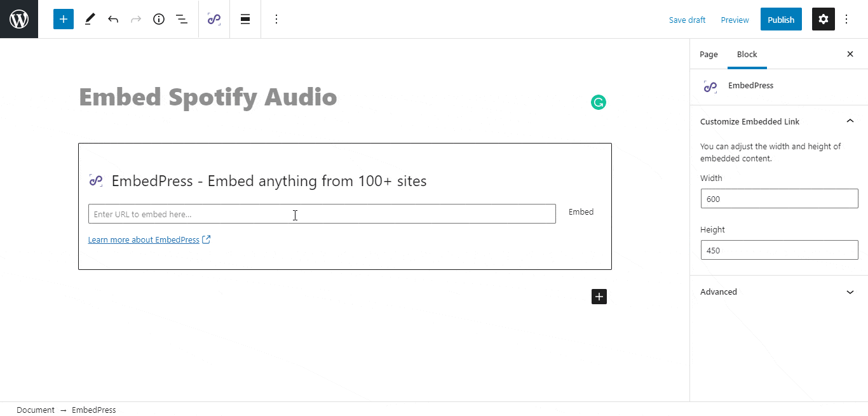Undo the last change
The height and width of the screenshot is (416, 868).
pyautogui.click(x=113, y=19)
